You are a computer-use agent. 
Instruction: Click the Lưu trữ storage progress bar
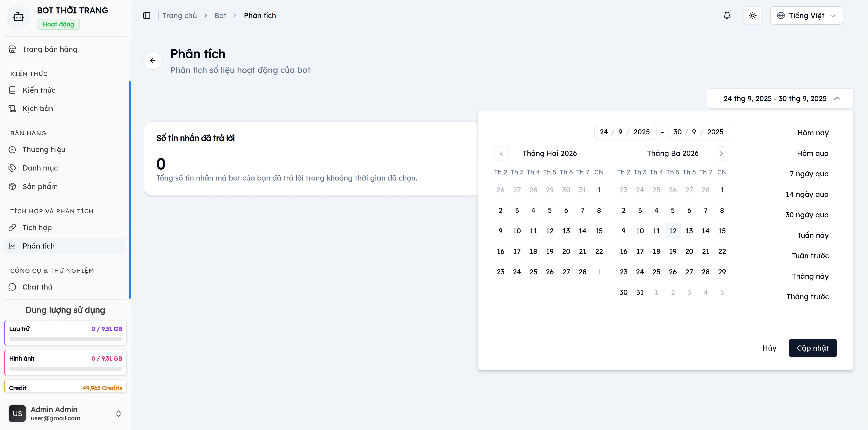pos(65,339)
